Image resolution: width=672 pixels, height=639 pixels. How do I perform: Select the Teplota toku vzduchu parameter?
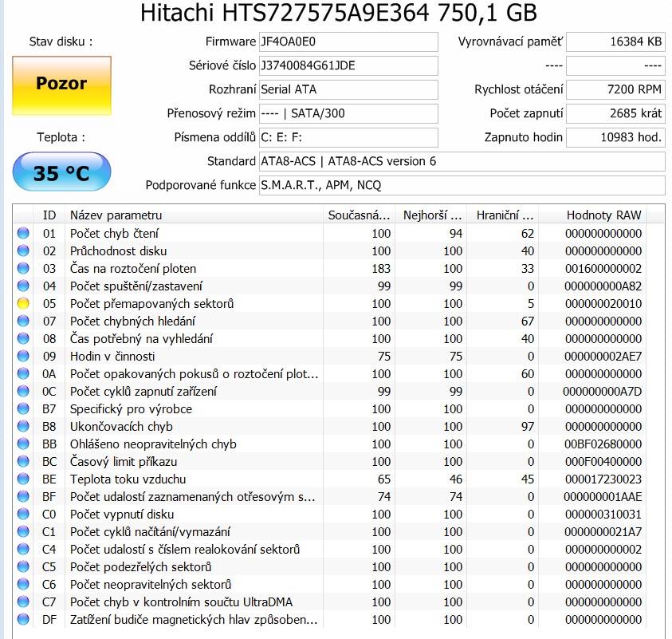click(x=128, y=479)
